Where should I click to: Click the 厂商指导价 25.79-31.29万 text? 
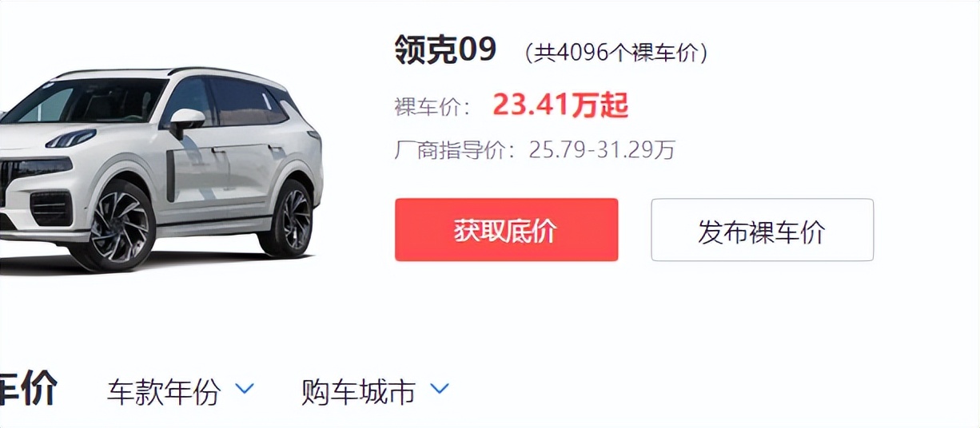tap(535, 149)
